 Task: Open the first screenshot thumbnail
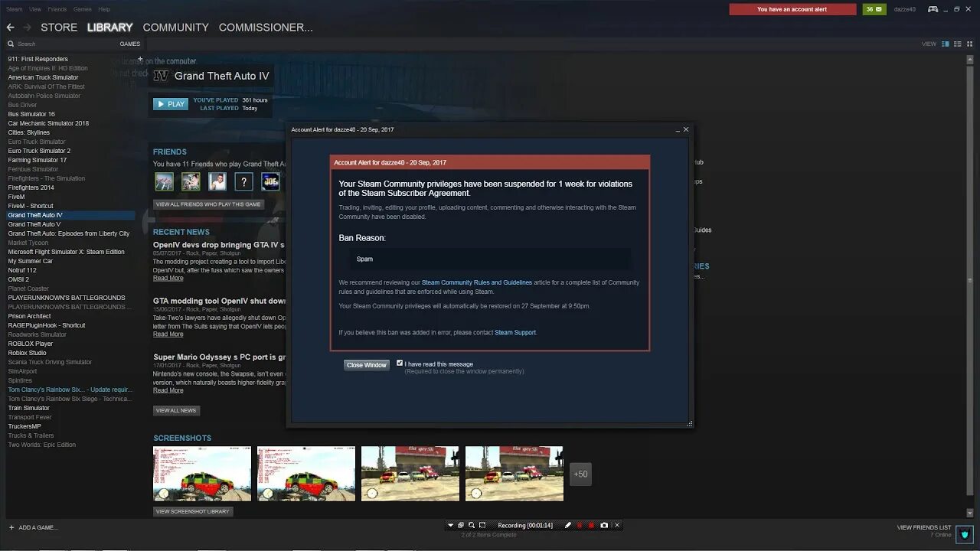202,474
